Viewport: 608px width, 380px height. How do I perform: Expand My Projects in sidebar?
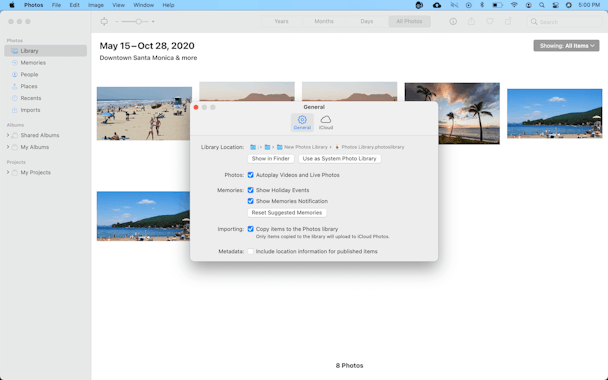(x=8, y=173)
